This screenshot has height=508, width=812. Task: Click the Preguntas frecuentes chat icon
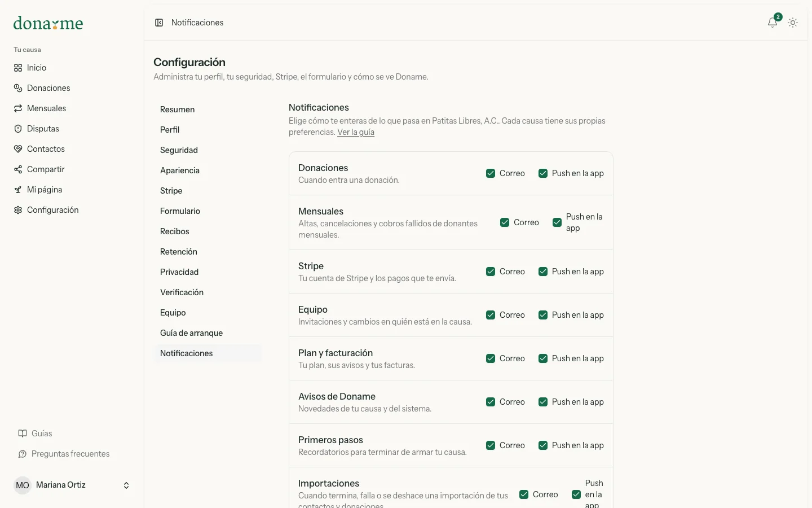tap(23, 454)
